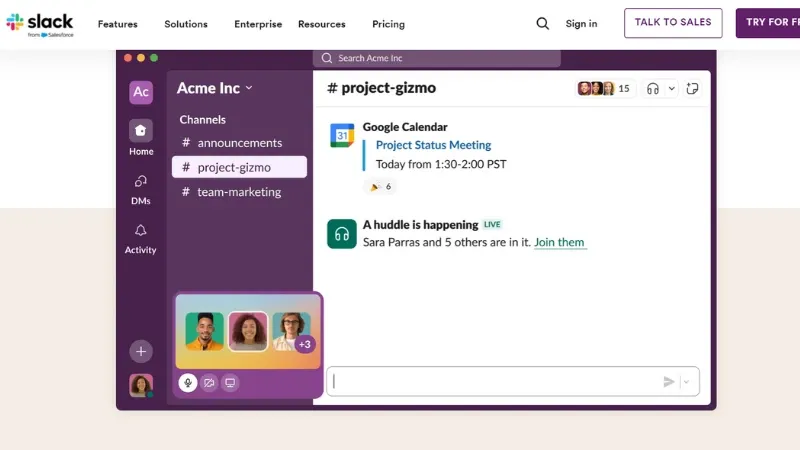
Task: Click the Sign in link
Action: point(581,23)
